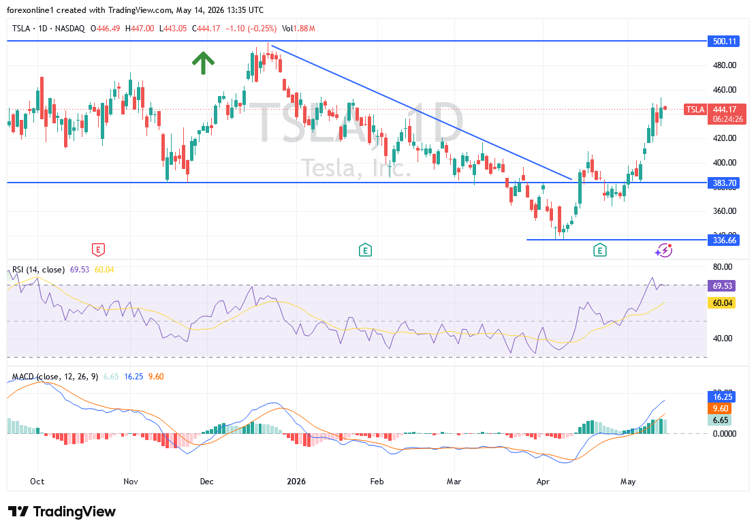Screen dimensions: 756x532
Task: Click 420.00 on the price scale
Action: point(725,138)
